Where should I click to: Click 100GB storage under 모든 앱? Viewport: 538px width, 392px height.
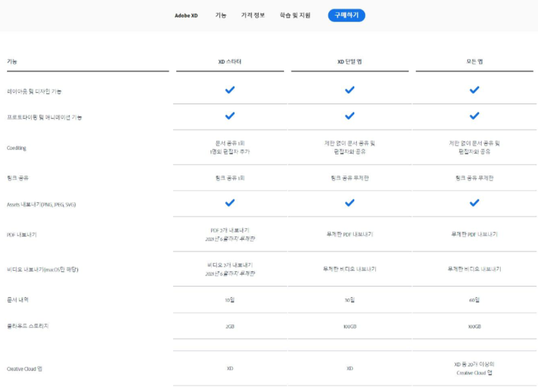[x=474, y=327]
